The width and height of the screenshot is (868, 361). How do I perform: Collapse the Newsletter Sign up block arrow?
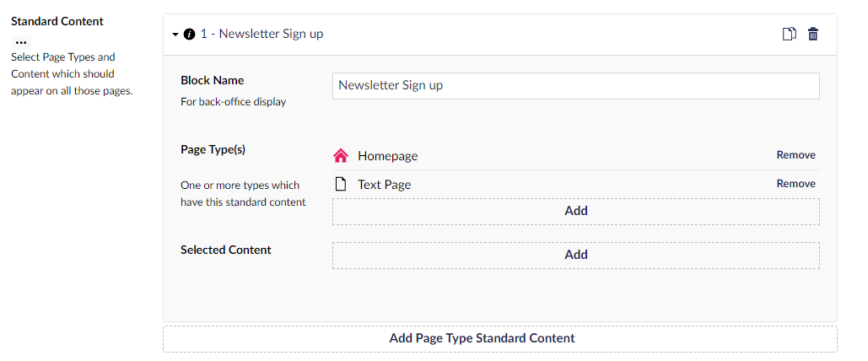tap(175, 35)
